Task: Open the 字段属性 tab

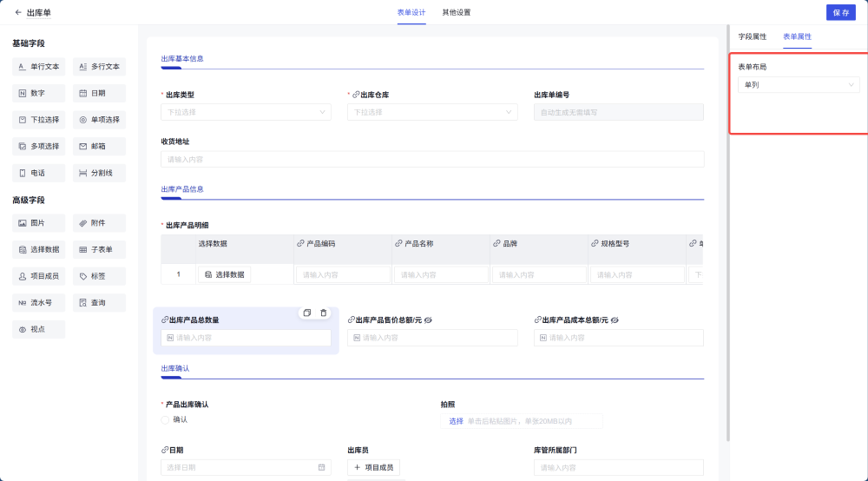Action: (752, 36)
